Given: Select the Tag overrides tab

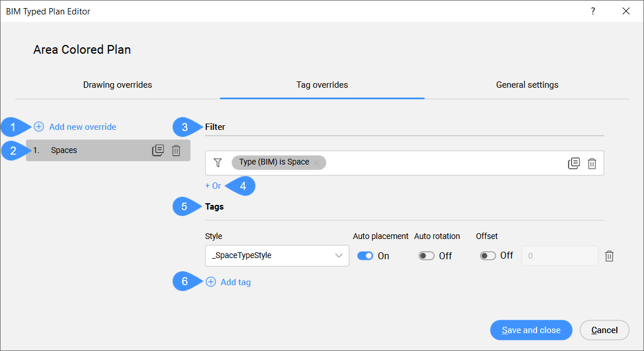Looking at the screenshot, I should [322, 85].
